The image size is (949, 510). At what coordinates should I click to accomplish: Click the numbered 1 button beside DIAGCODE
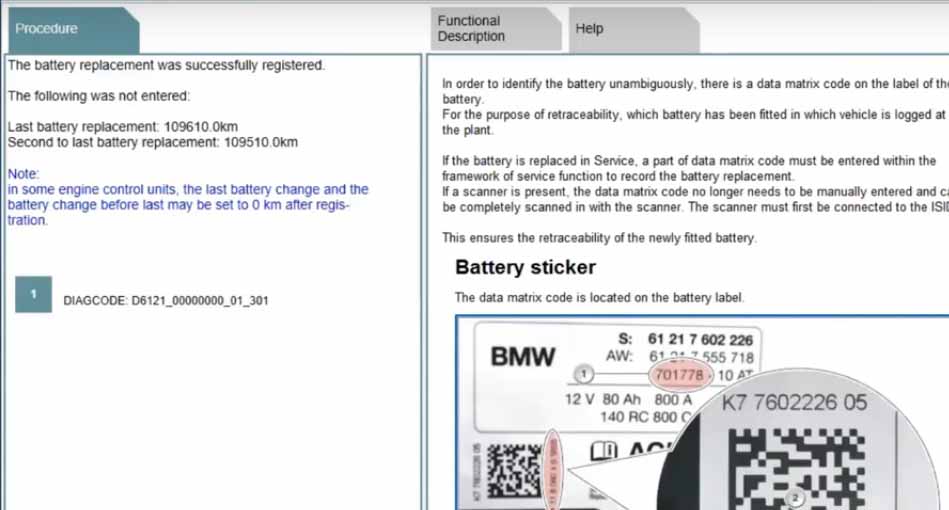33,294
